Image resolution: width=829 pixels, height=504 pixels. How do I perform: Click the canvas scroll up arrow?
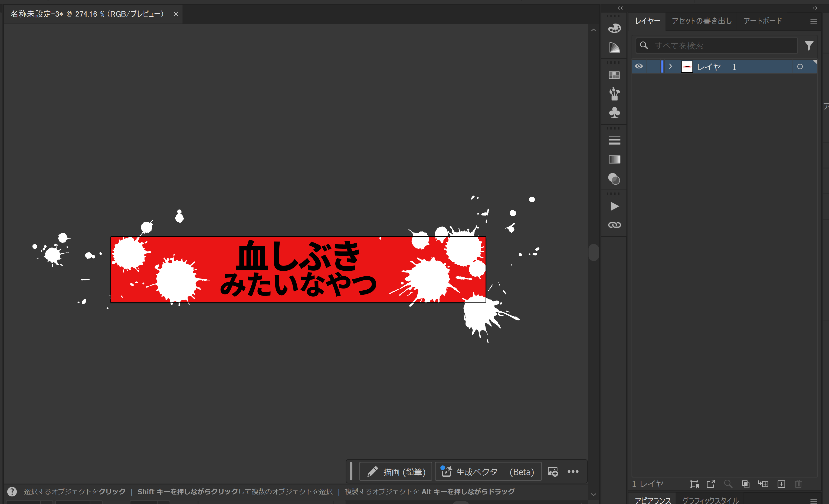594,30
